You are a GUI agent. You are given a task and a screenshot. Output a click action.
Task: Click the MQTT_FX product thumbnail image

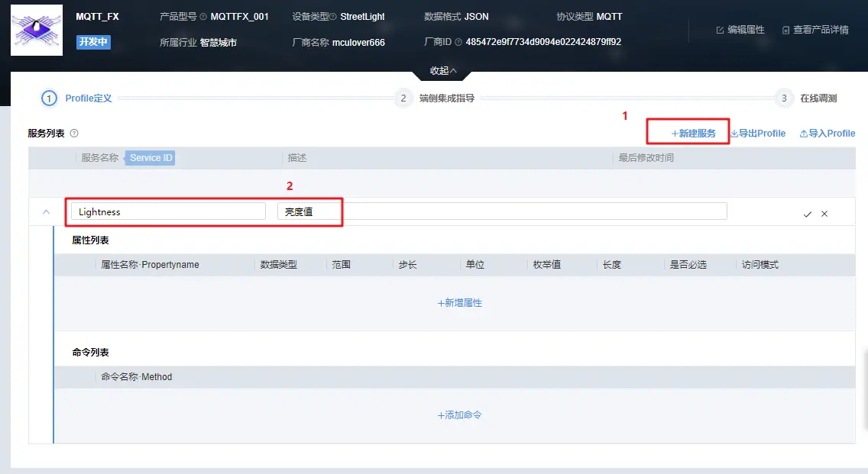point(37,30)
